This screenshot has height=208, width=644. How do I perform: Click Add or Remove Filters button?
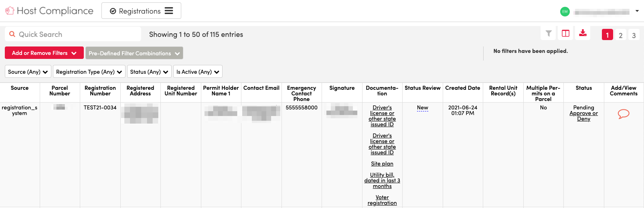click(44, 53)
